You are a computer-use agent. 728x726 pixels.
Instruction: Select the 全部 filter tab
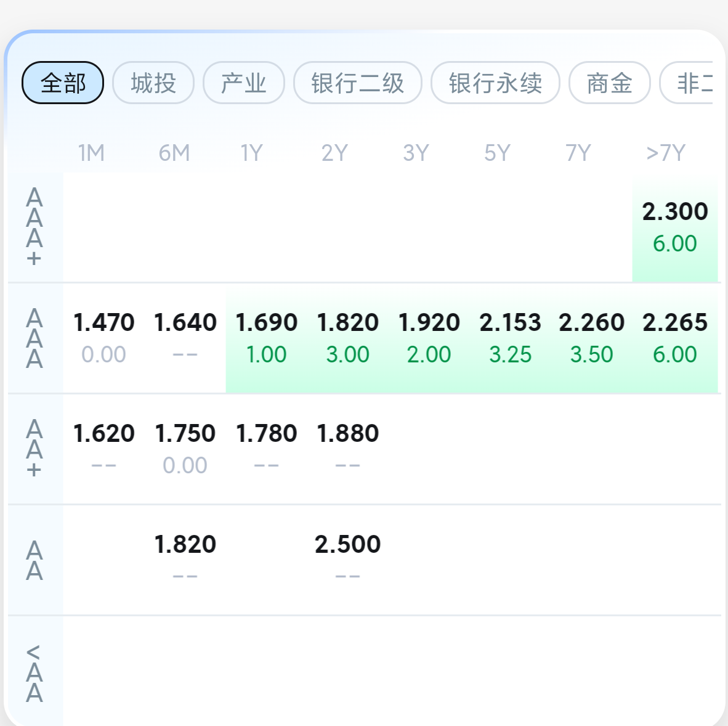point(63,83)
